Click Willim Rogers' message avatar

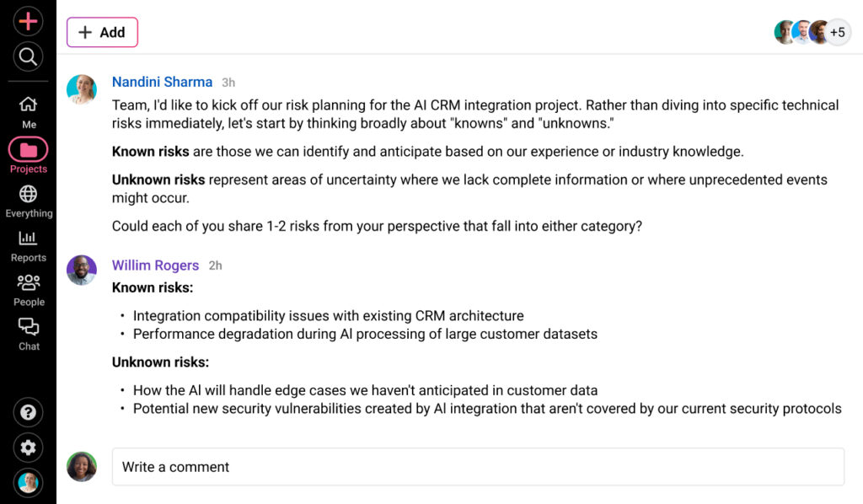(81, 271)
